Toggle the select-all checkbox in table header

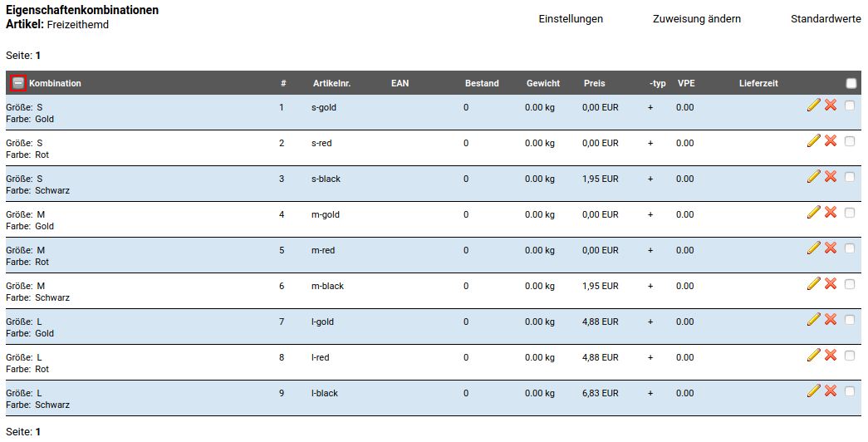851,83
